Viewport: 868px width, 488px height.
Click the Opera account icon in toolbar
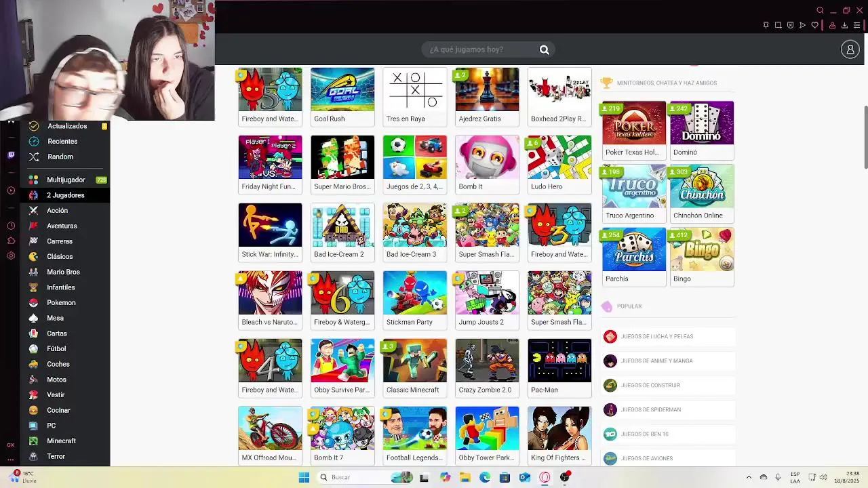click(832, 25)
